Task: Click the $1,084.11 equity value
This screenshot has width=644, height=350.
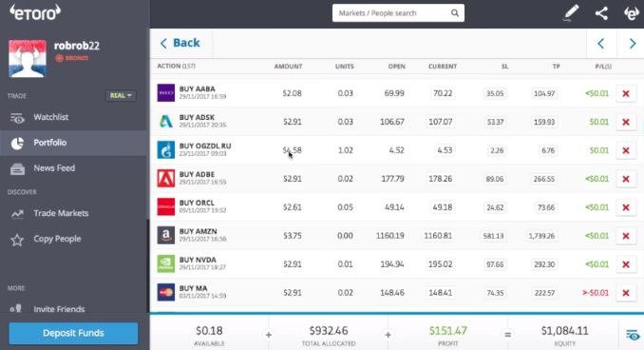Action: (x=565, y=330)
